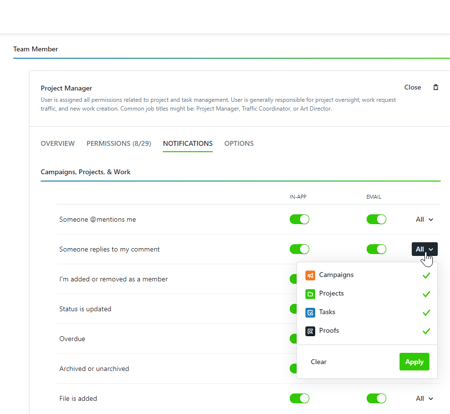Image resolution: width=450 pixels, height=414 pixels.
Task: Disable email for comment replies
Action: pos(376,249)
